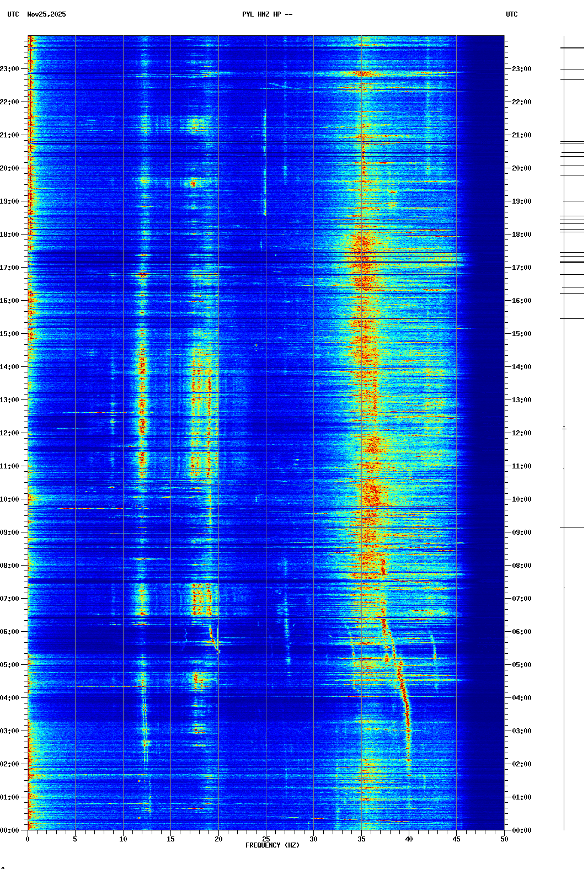
Task: Select the 23:00 label on left axis
Action: [9, 69]
